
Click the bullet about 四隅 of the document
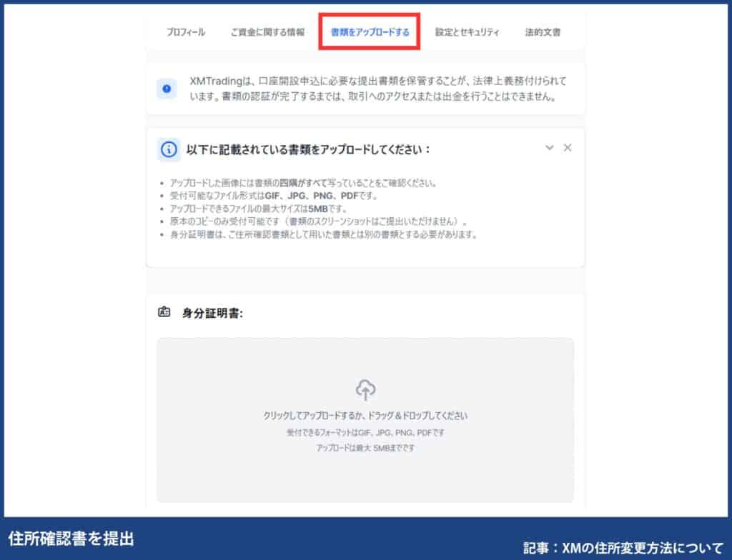pyautogui.click(x=303, y=183)
